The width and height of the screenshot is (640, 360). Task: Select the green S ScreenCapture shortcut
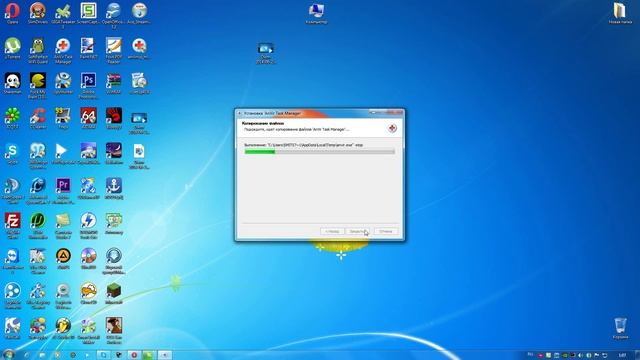click(89, 13)
